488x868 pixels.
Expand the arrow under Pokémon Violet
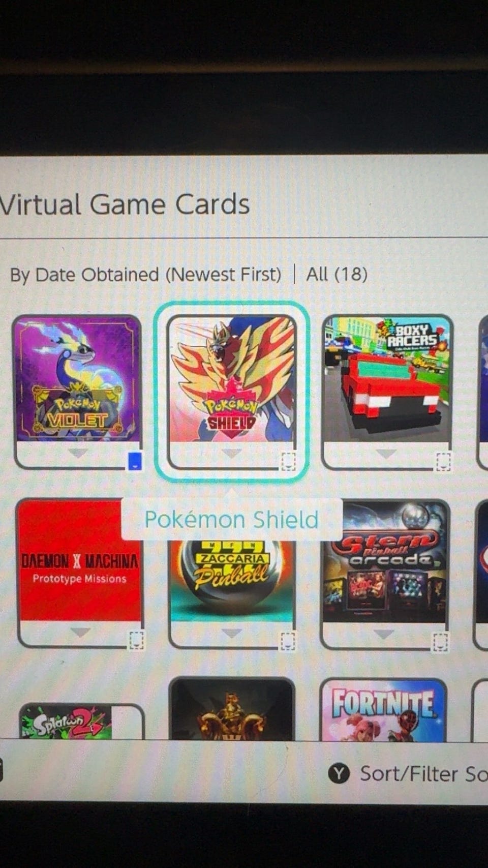[x=78, y=453]
